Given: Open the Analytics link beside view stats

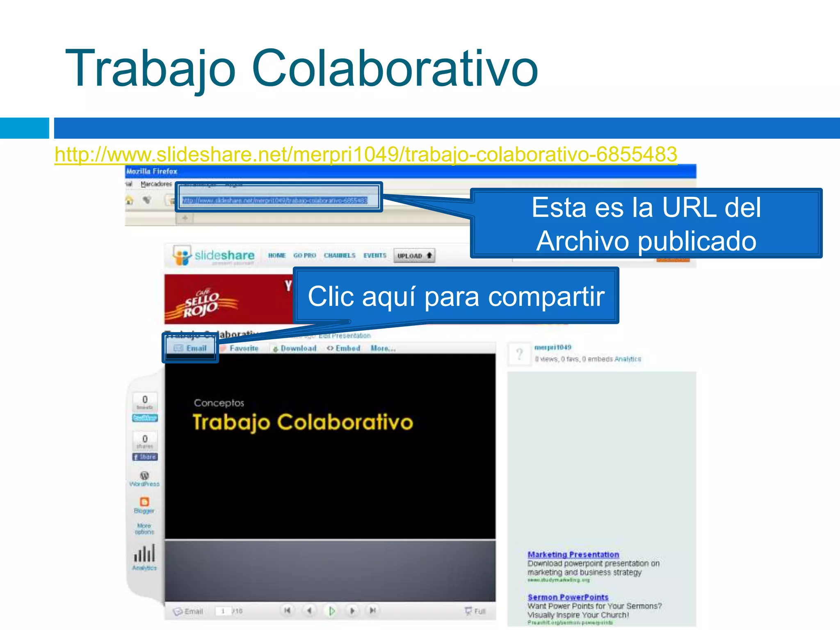Looking at the screenshot, I should 628,359.
